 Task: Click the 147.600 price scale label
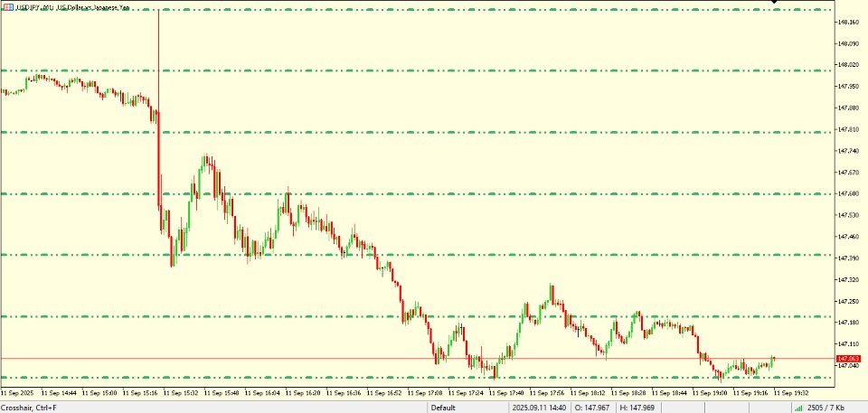849,193
